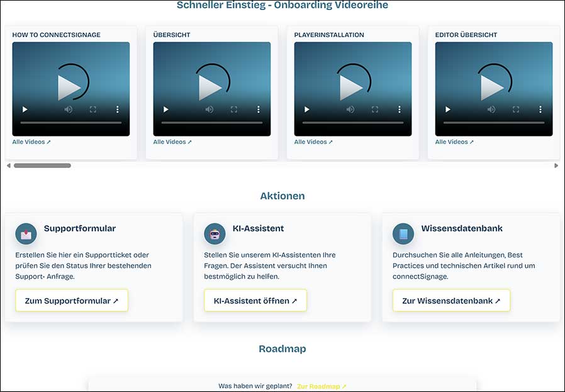Screen dimensions: 565x392
Task: Follow the "Zur Roadmap" link
Action: point(321,386)
